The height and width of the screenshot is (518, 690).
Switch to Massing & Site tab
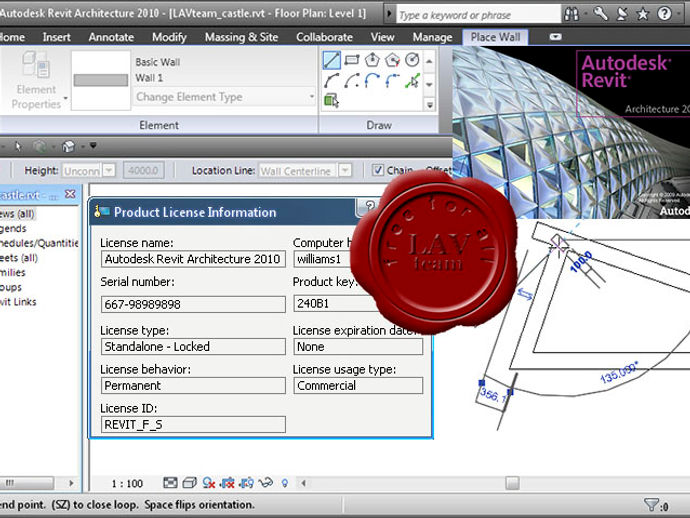241,37
